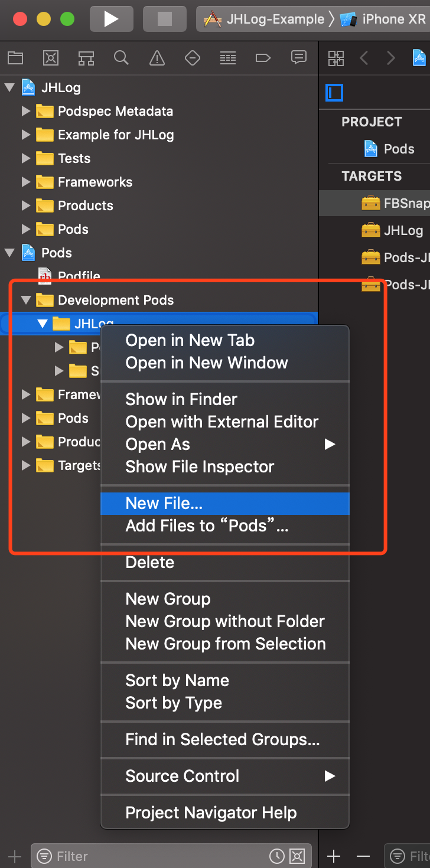Switch to the Source Control navigator
Screen dimensions: 430x868
pos(51,58)
